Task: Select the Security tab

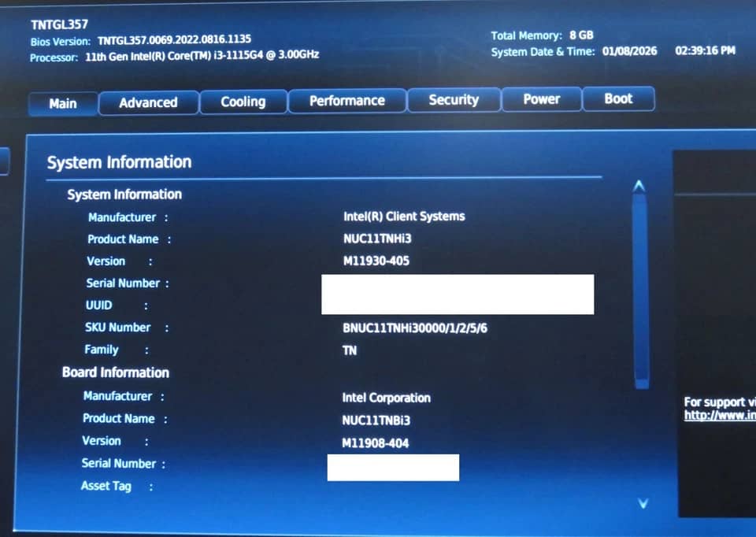Action: [x=454, y=100]
